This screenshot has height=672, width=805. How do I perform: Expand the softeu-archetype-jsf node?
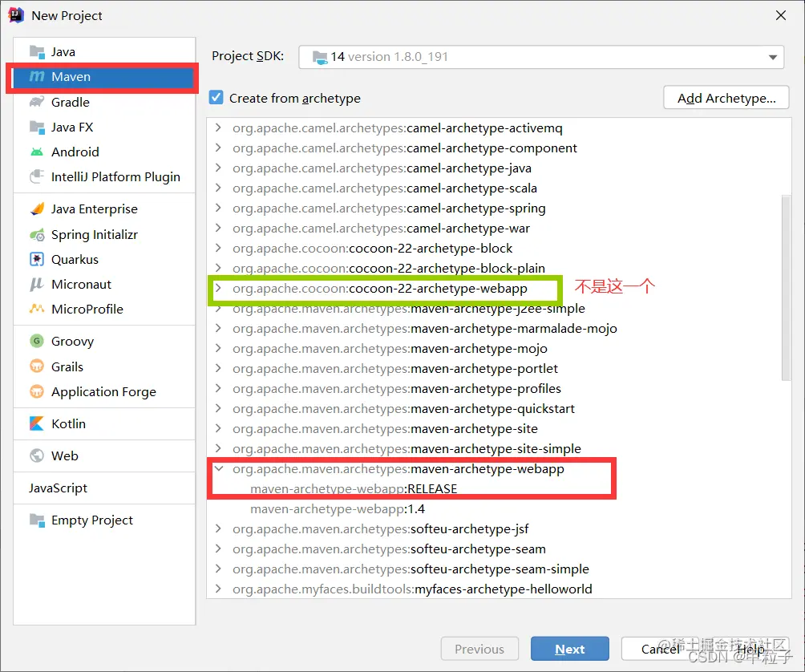coord(218,528)
